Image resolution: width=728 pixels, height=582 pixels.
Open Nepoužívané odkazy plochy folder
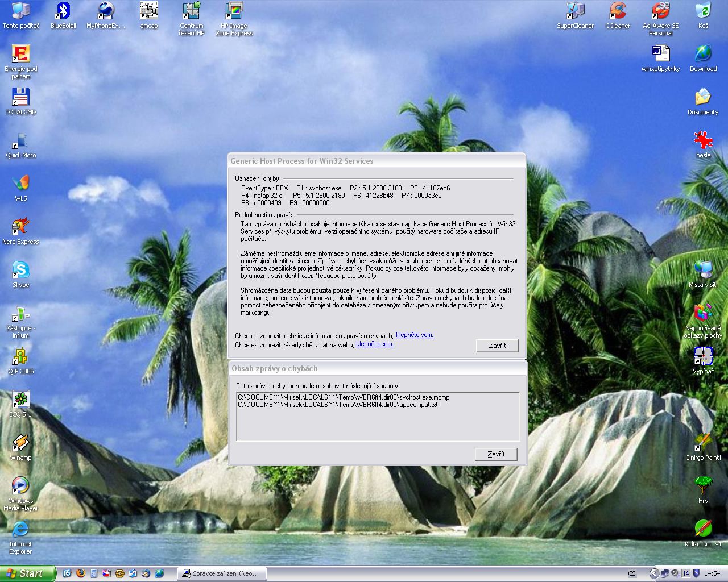point(703,321)
